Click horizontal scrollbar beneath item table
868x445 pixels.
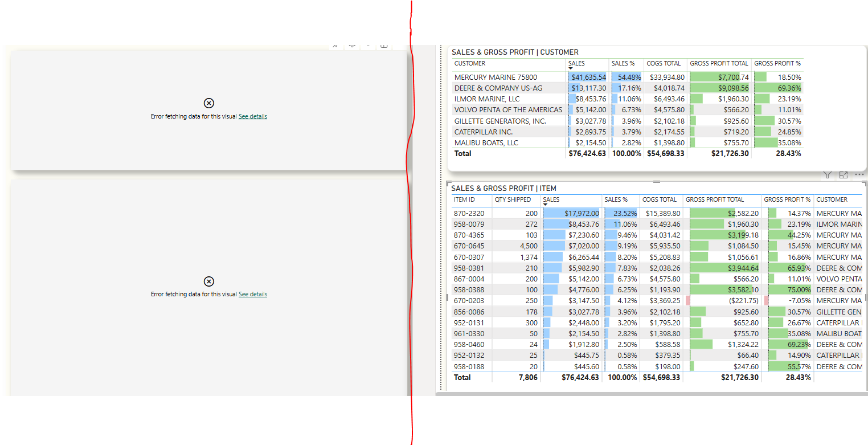point(651,394)
